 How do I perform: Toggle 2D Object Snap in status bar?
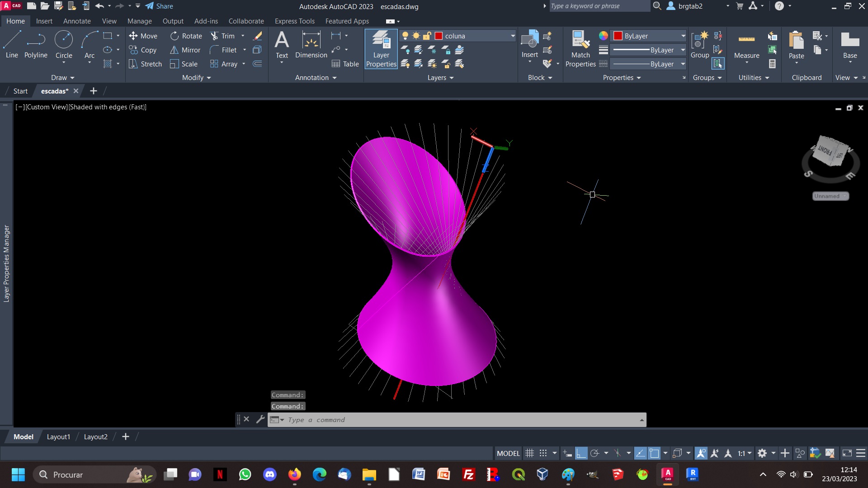click(654, 453)
